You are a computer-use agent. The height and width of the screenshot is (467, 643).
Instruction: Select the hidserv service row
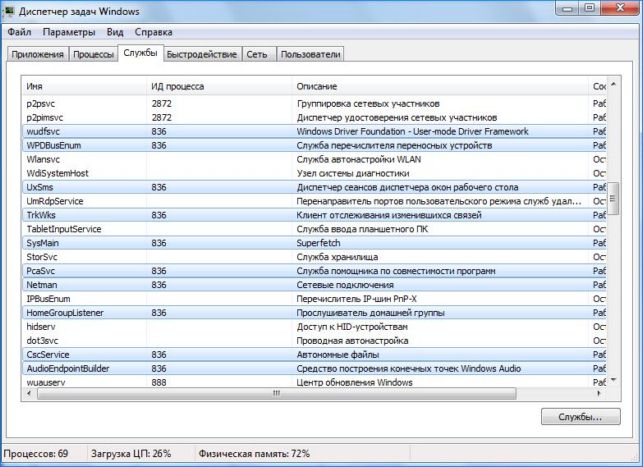[314, 327]
